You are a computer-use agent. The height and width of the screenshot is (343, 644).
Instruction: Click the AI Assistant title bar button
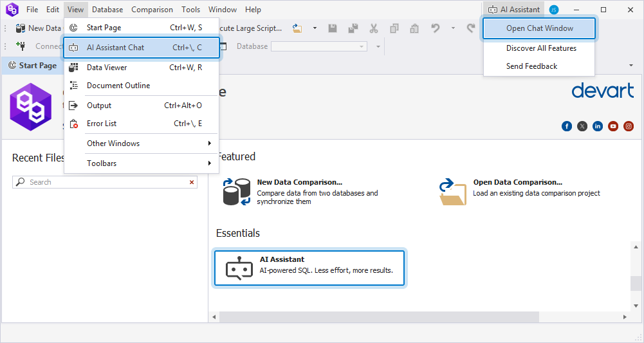point(514,10)
